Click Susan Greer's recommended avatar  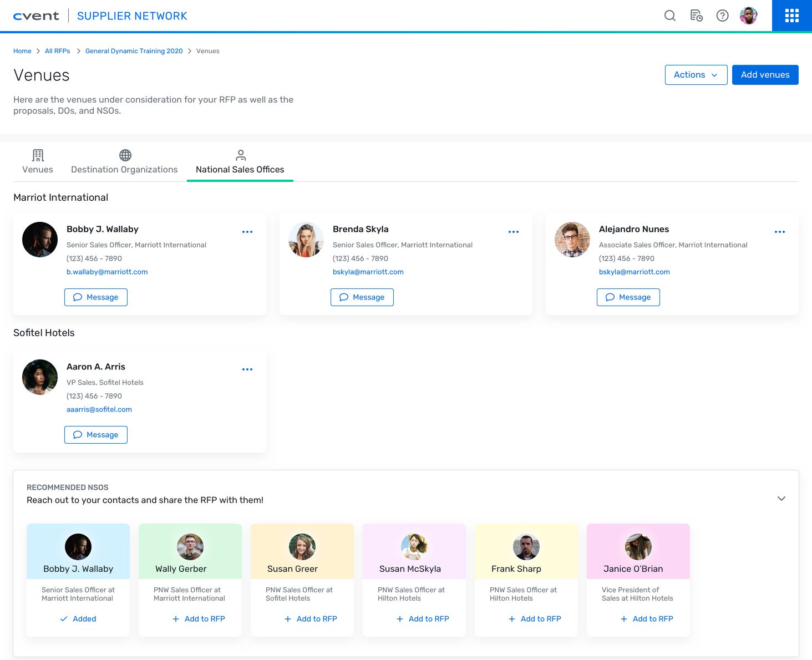(302, 547)
